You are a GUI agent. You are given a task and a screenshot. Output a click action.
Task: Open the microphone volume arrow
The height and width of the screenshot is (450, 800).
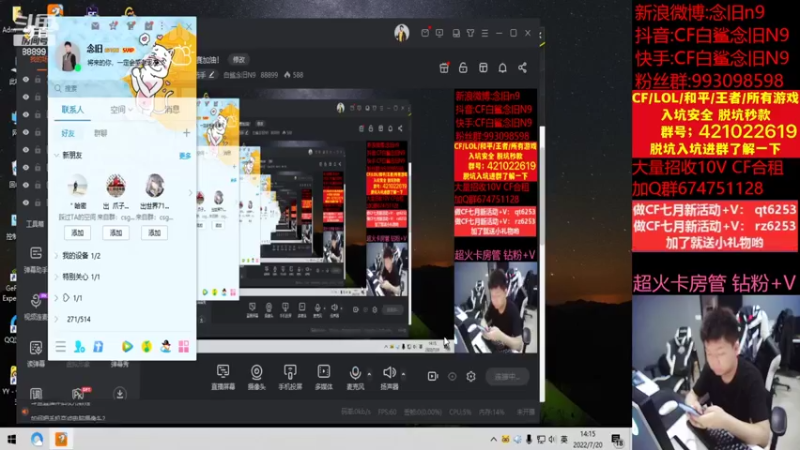point(369,374)
